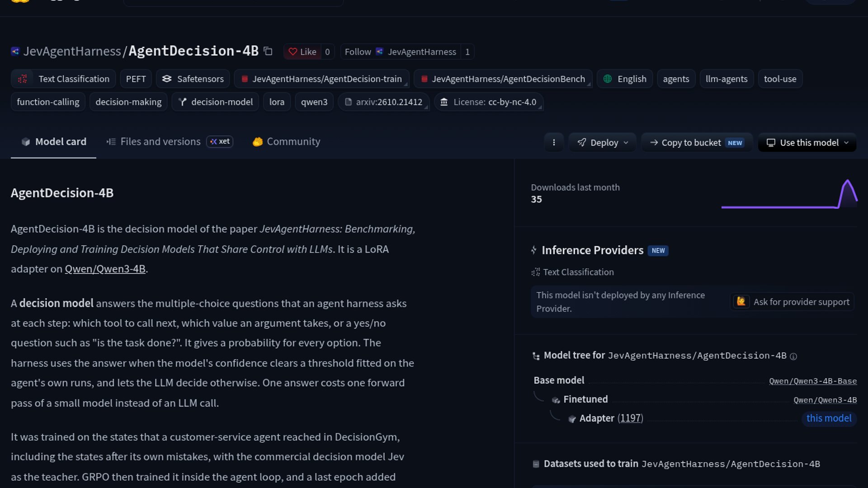Open the Qwen/Qwen3-4B-Base base model link
The width and height of the screenshot is (868, 488).
pos(813,381)
